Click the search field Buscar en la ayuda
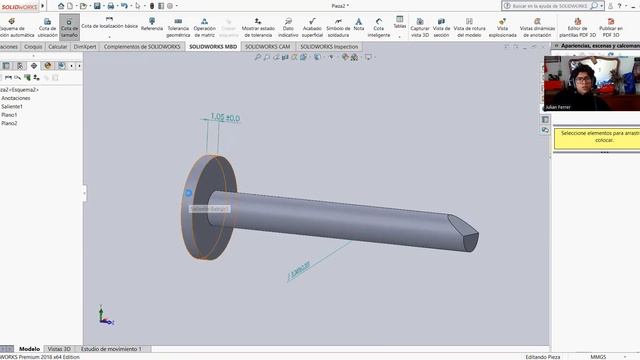The width and height of the screenshot is (640, 360). click(x=549, y=6)
